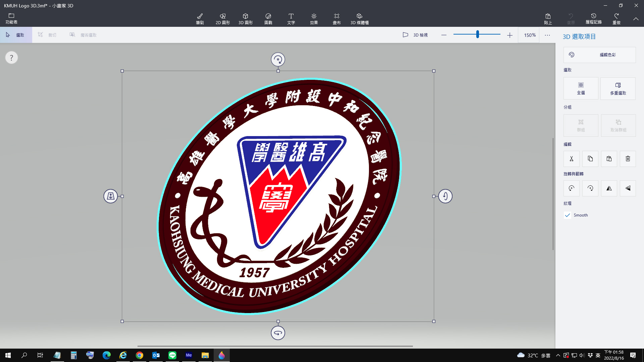This screenshot has width=644, height=362.
Task: Click the cut scissors icon
Action: coord(572,159)
